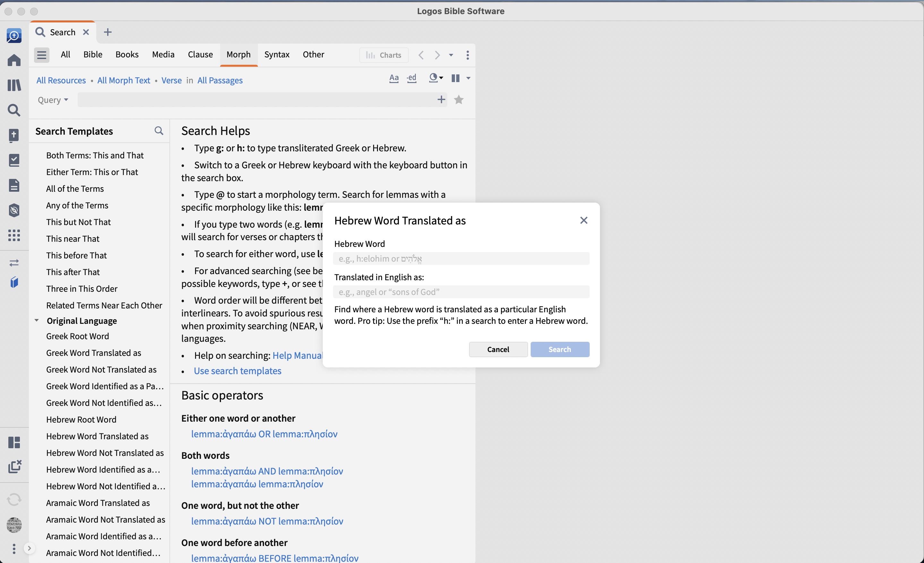Open the Query dropdown

coord(53,100)
